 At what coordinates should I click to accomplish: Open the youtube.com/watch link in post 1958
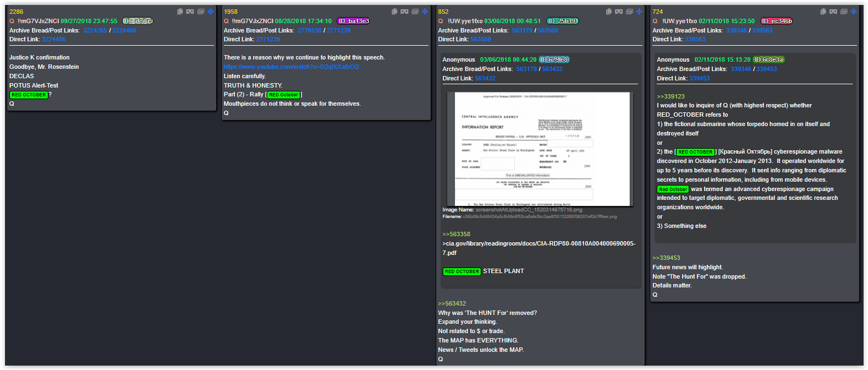291,67
